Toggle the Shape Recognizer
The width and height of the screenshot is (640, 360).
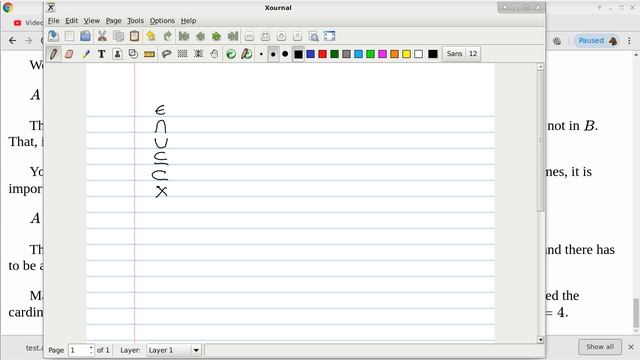pyautogui.click(x=133, y=54)
